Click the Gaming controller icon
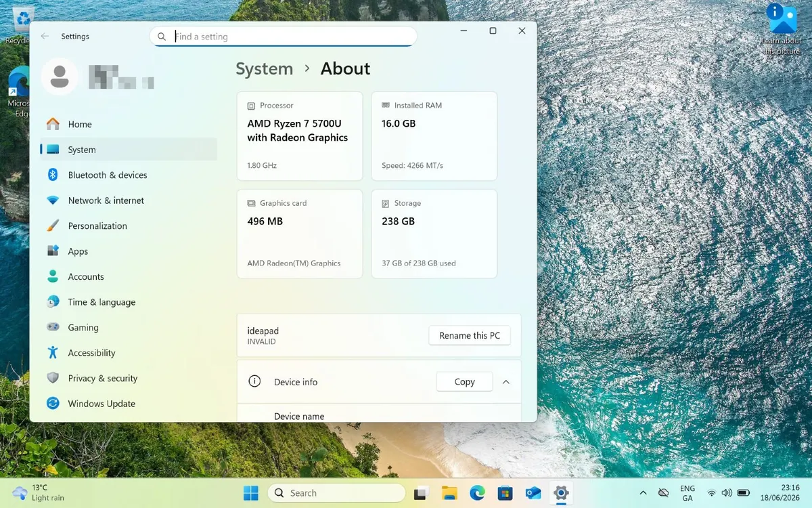Screen dimensions: 812x508 coord(53,327)
